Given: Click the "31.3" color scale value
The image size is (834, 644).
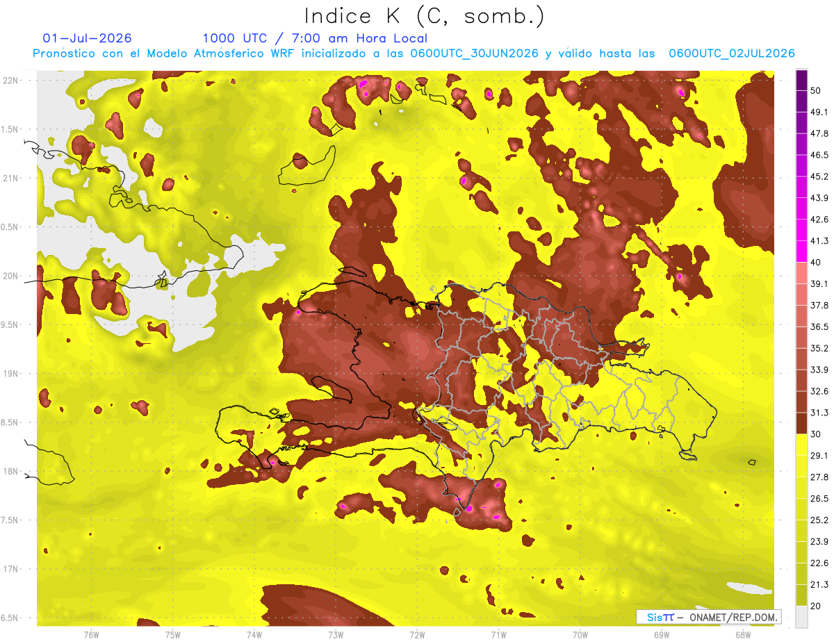Looking at the screenshot, I should [x=819, y=413].
